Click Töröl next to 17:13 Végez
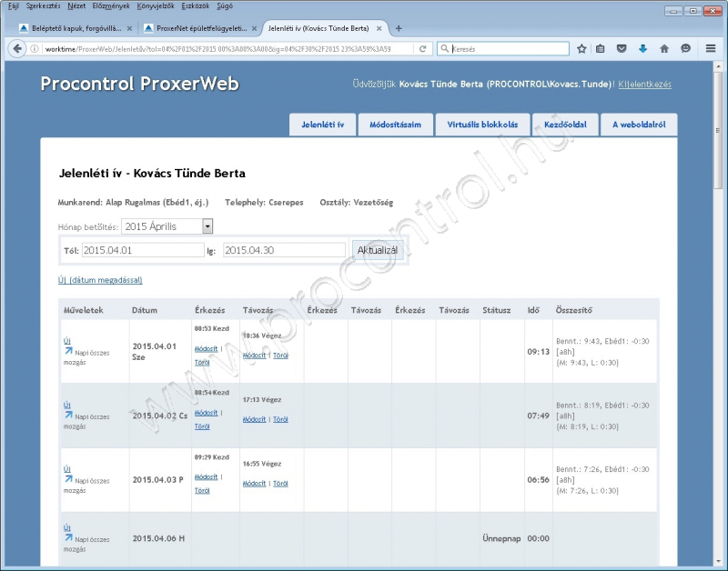 (280, 419)
